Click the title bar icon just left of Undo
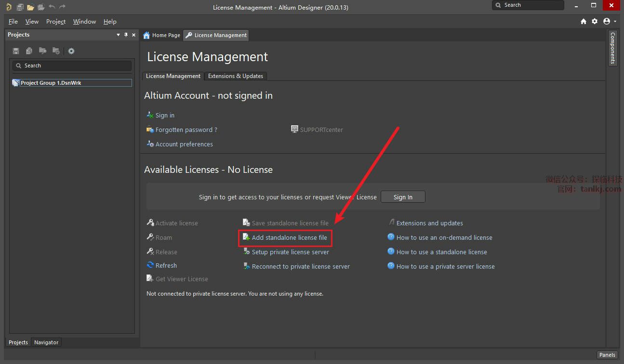Image resolution: width=624 pixels, height=364 pixels. click(41, 7)
